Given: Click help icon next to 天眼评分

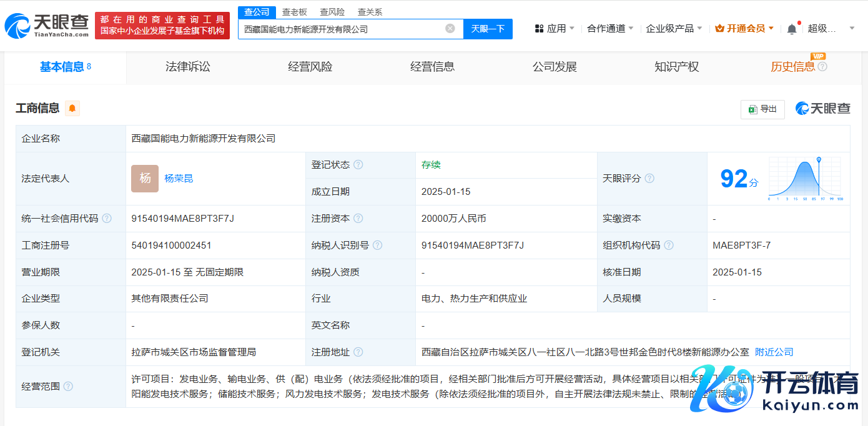Looking at the screenshot, I should (649, 179).
